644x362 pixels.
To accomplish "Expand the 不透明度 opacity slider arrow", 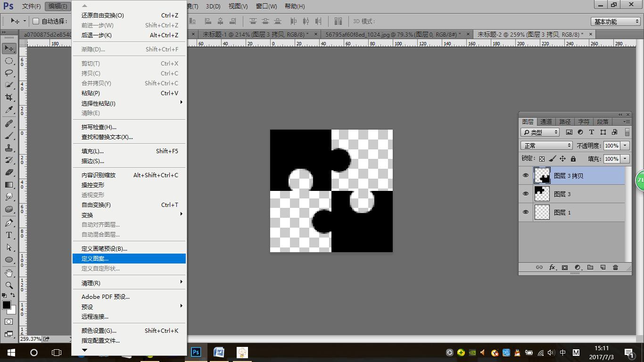I will (625, 146).
